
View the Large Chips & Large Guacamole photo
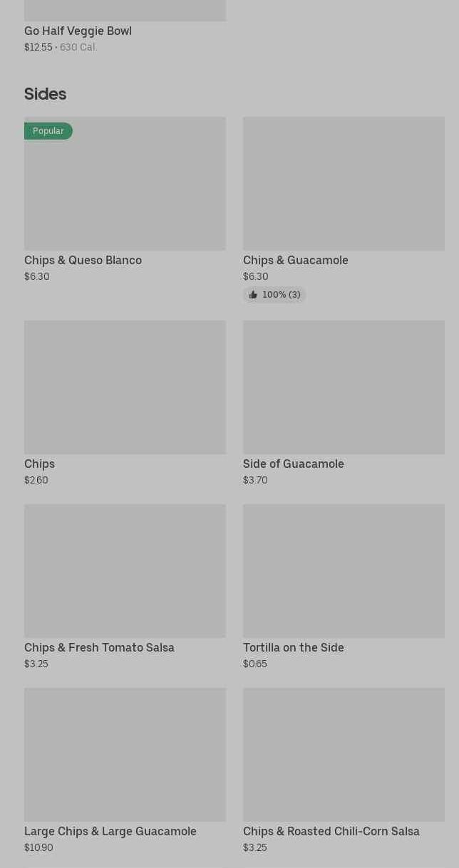pyautogui.click(x=125, y=755)
